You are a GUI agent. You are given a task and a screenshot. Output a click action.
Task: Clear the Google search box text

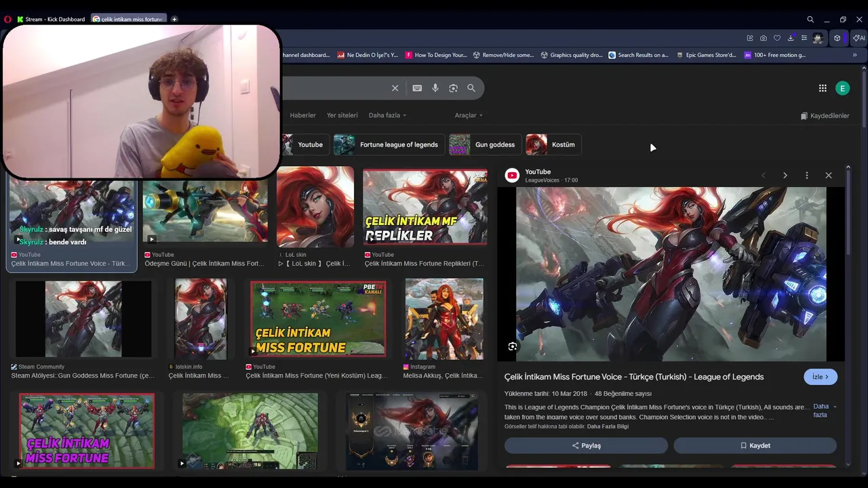(395, 88)
